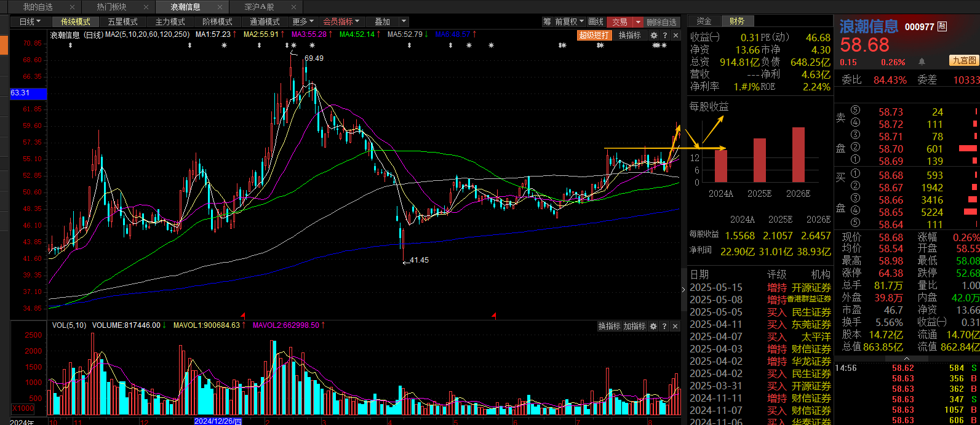Click the orange 超级短打 button
This screenshot has height=425, width=980.
pyautogui.click(x=594, y=36)
